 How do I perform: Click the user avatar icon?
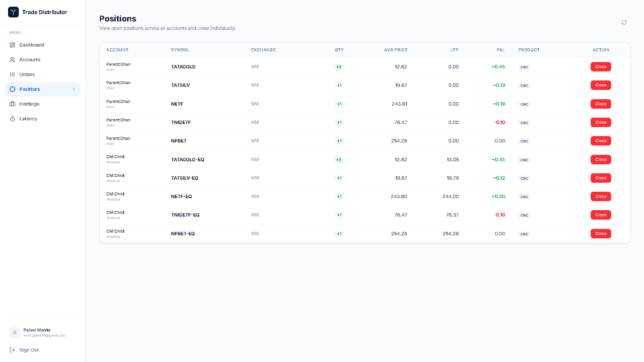point(15,333)
